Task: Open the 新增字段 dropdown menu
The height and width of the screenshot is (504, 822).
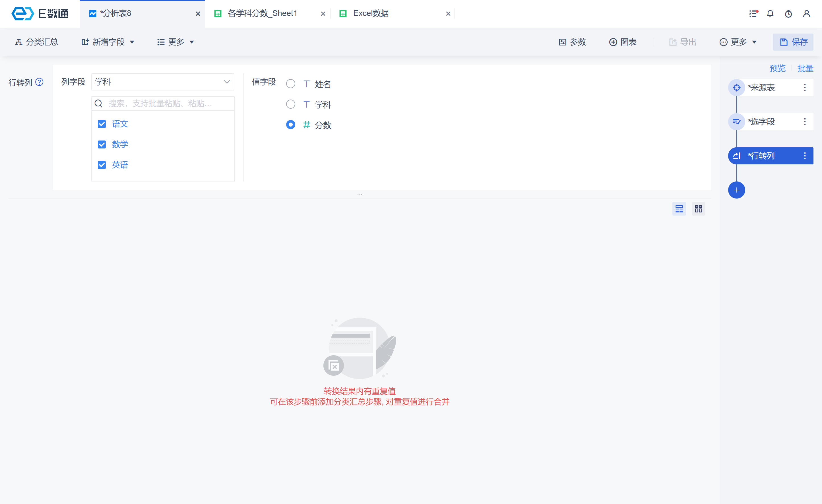Action: coord(108,42)
